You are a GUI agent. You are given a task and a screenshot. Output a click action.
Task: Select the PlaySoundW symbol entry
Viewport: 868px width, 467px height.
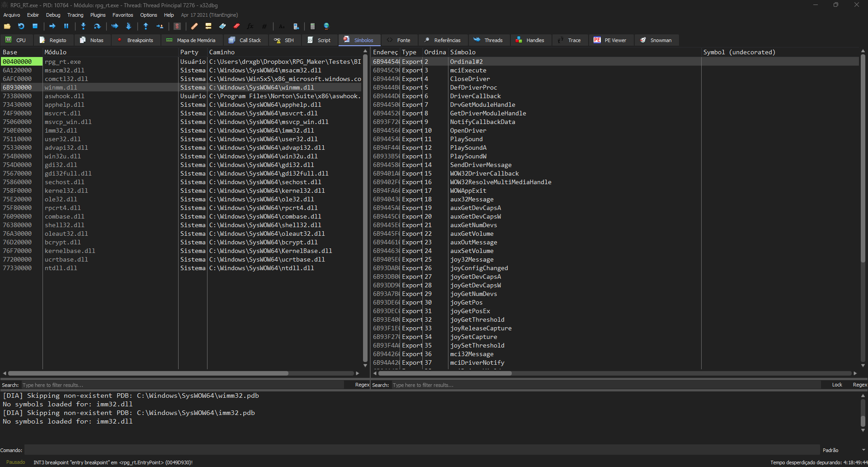tap(468, 156)
